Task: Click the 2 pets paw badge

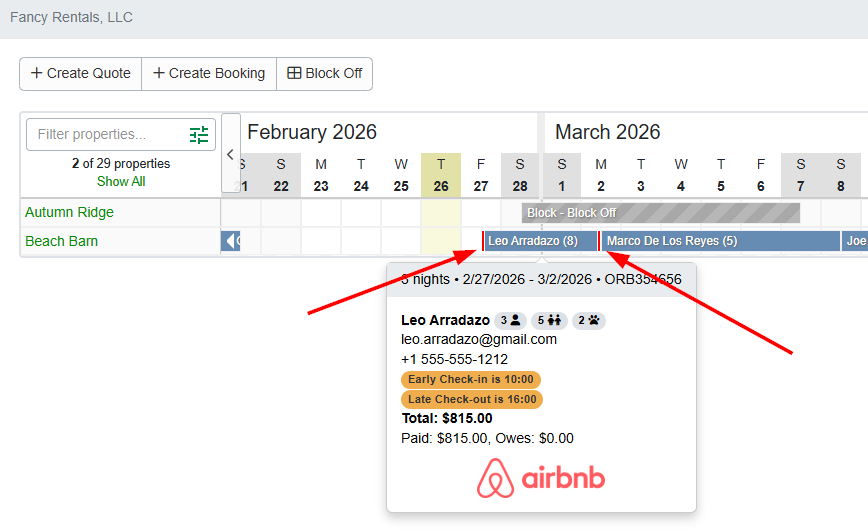Action: (588, 321)
